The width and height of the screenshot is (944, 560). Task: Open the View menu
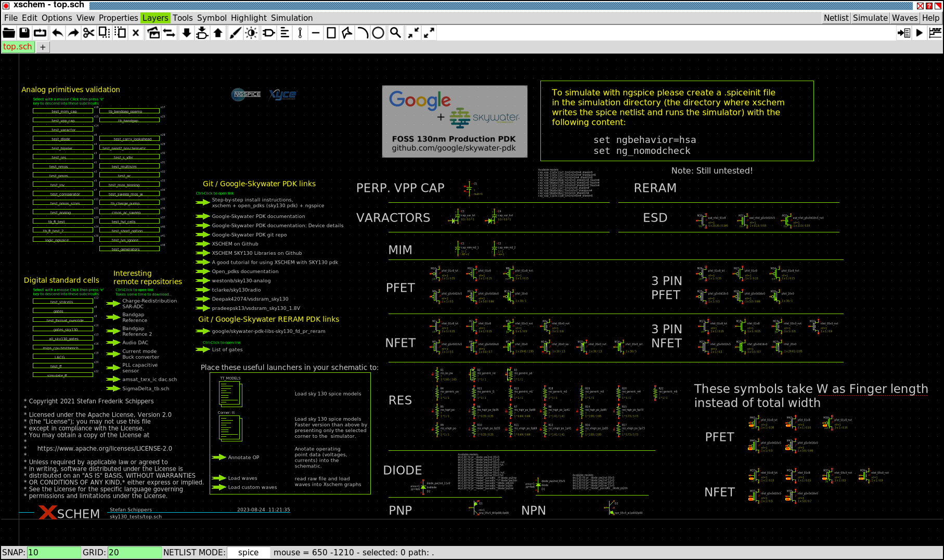coord(85,18)
